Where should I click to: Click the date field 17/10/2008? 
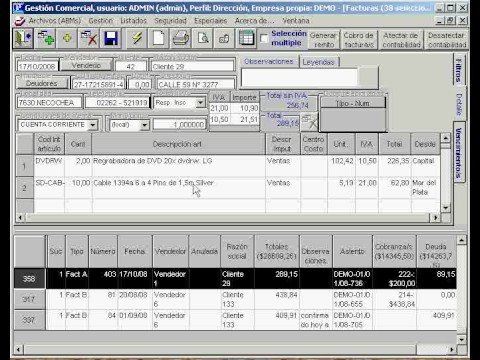point(37,66)
